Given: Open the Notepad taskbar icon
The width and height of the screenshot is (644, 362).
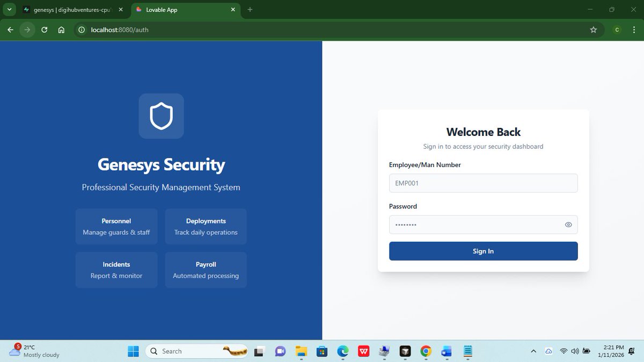Looking at the screenshot, I should click(x=467, y=351).
